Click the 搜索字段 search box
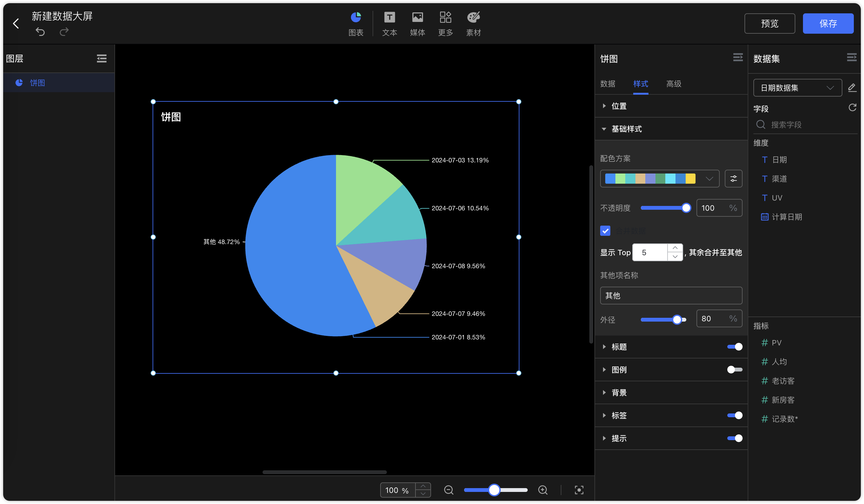The width and height of the screenshot is (864, 504). [x=805, y=125]
